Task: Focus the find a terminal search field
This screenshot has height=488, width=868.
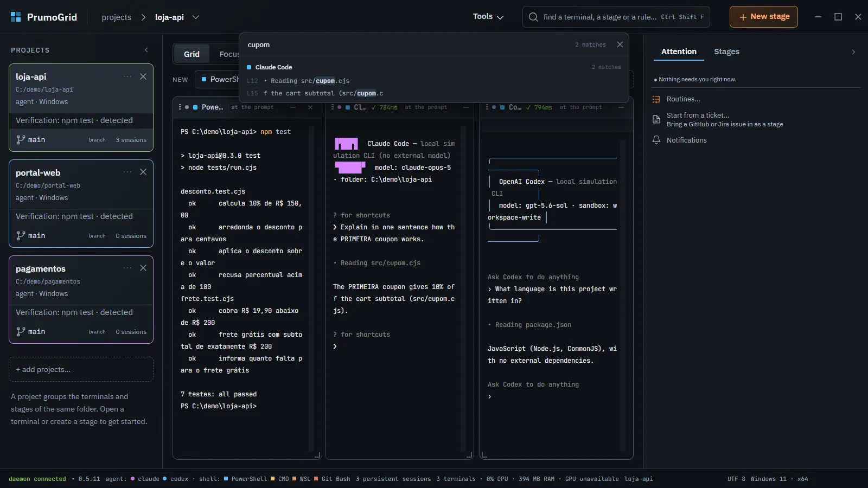Action: 616,17
